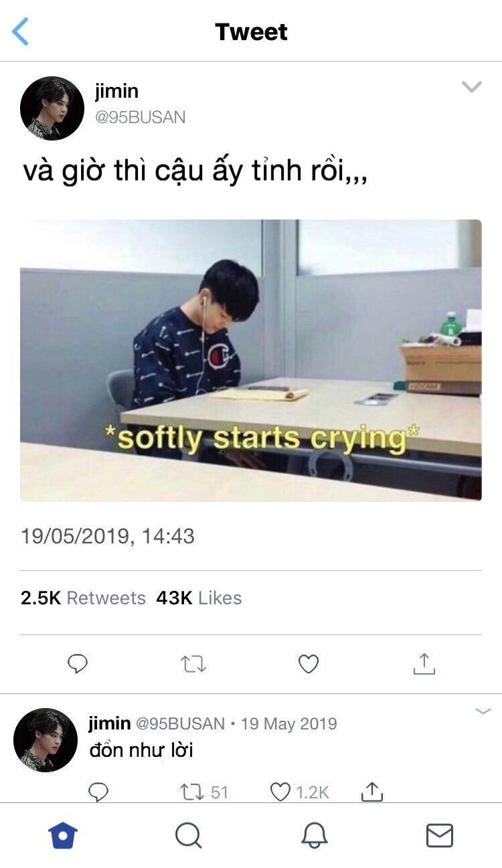
Task: Like the main tweet via heart icon
Action: click(x=308, y=664)
